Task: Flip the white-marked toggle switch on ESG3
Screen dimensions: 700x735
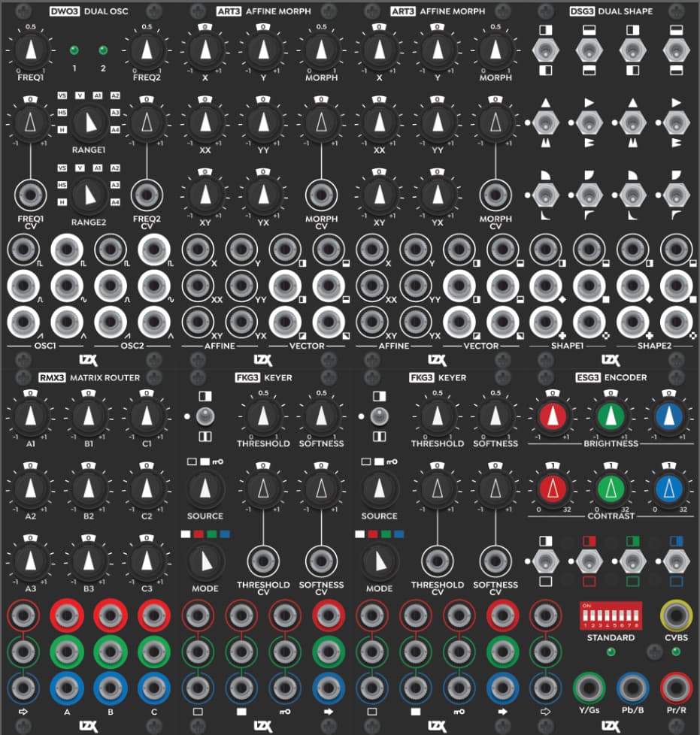Action: [546, 561]
